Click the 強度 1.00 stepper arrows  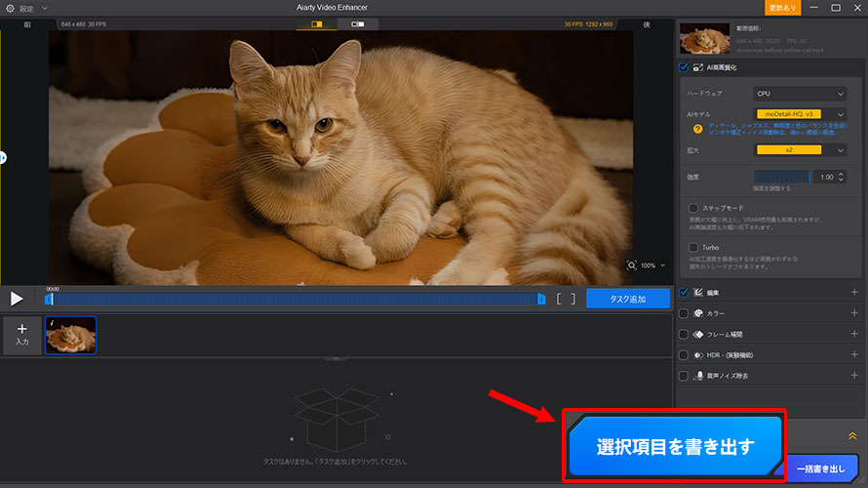[x=841, y=178]
